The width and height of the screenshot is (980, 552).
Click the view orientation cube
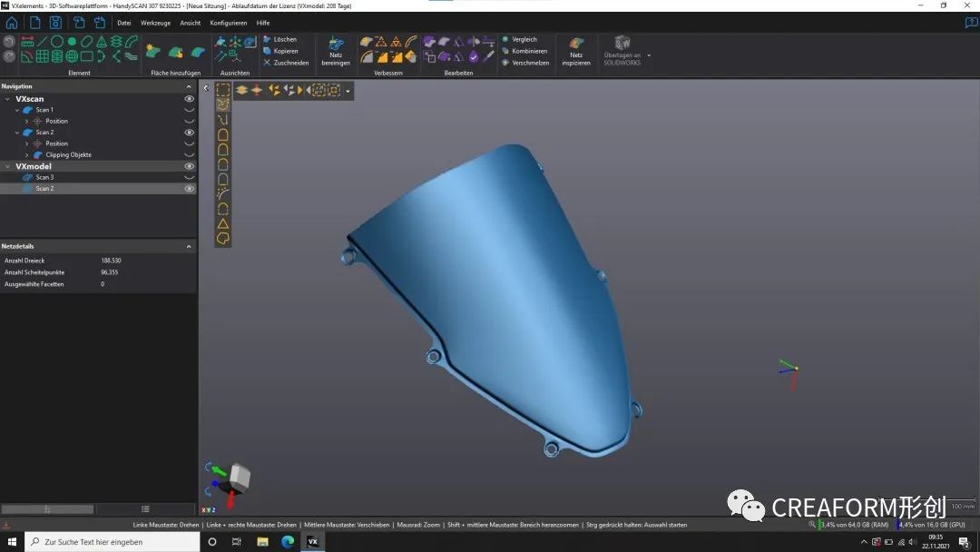pyautogui.click(x=240, y=477)
